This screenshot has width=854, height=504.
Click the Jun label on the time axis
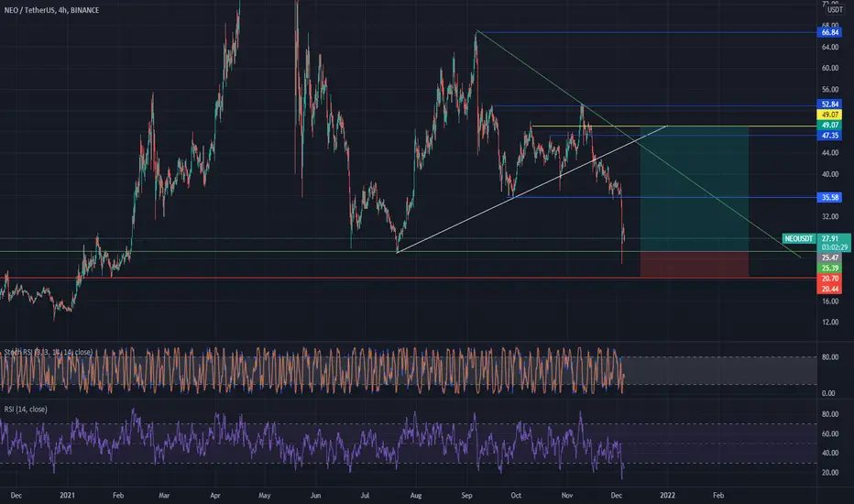tap(315, 495)
